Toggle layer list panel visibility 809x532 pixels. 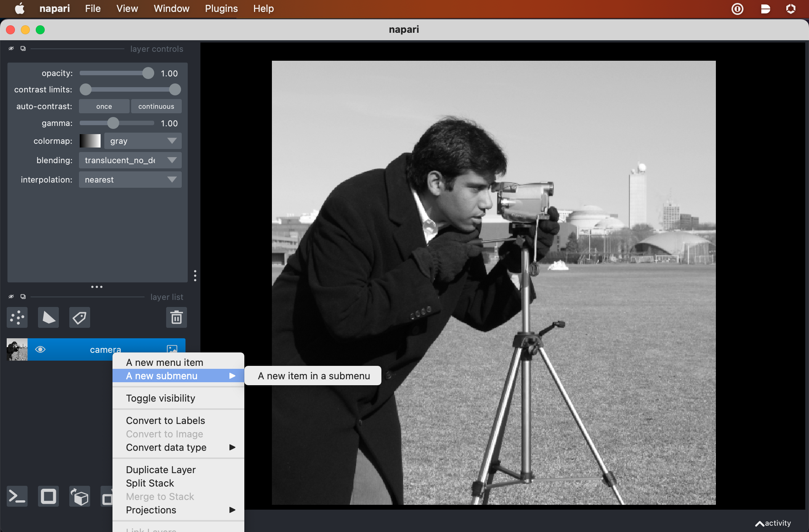tap(11, 297)
